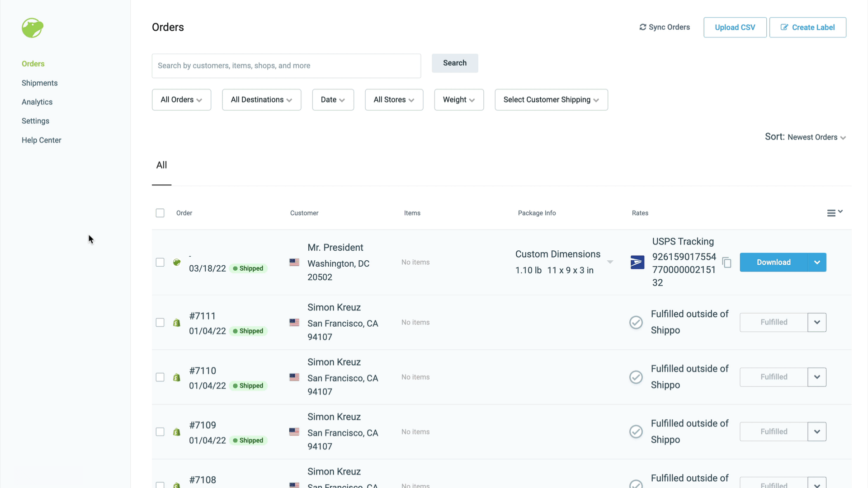
Task: Click the Search by customers input field
Action: point(286,66)
